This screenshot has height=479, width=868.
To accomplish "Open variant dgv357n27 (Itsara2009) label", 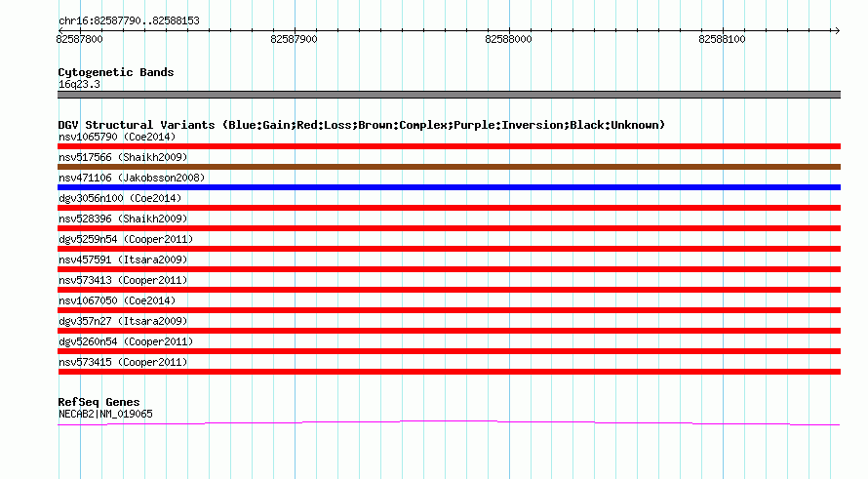I will (x=123, y=321).
